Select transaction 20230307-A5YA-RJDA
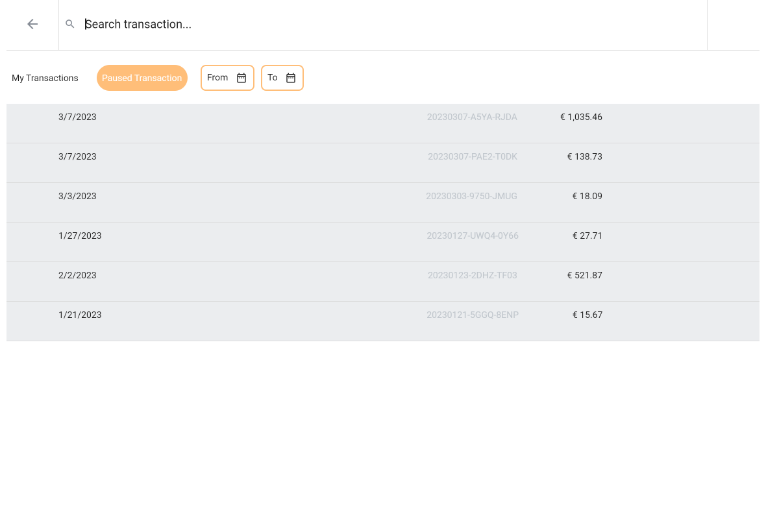The width and height of the screenshot is (766, 532). pyautogui.click(x=472, y=117)
